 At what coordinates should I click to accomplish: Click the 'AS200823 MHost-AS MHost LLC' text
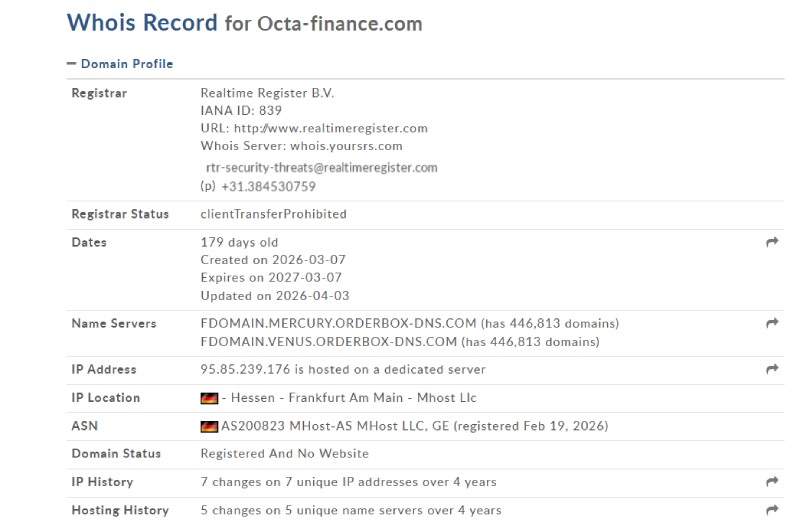(x=323, y=426)
